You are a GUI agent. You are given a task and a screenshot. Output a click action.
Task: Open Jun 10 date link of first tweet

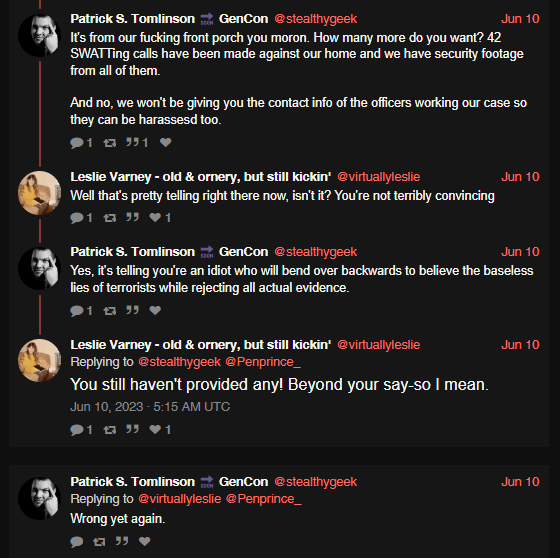(520, 19)
